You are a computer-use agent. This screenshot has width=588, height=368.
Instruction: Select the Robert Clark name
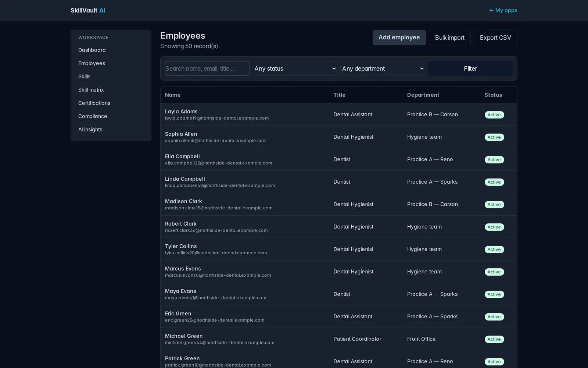(181, 224)
